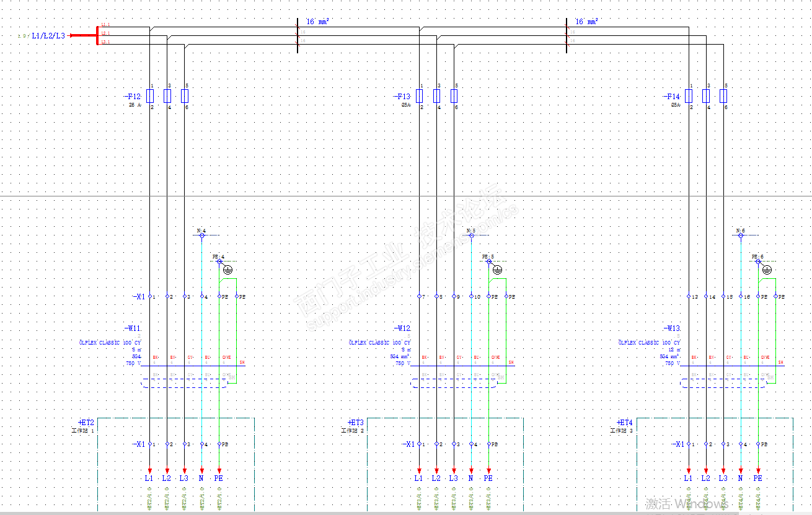This screenshot has height=515, width=812.
Task: Select the N:4 potential connection point symbol
Action: tap(201, 235)
